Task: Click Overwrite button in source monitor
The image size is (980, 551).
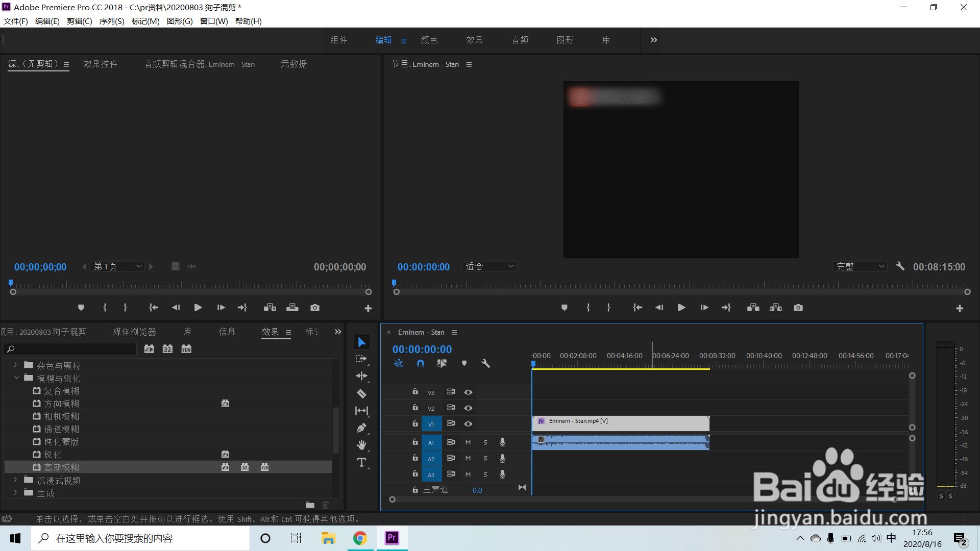Action: (x=292, y=308)
